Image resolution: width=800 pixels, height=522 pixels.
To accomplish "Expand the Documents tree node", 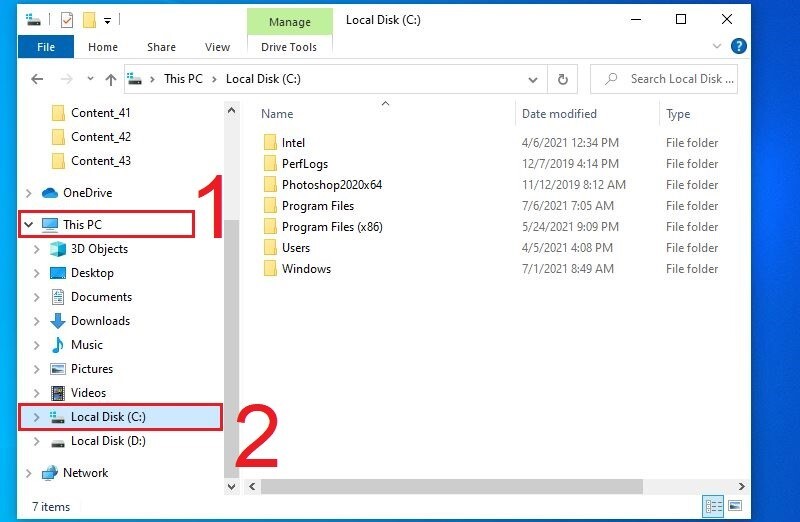I will (36, 297).
